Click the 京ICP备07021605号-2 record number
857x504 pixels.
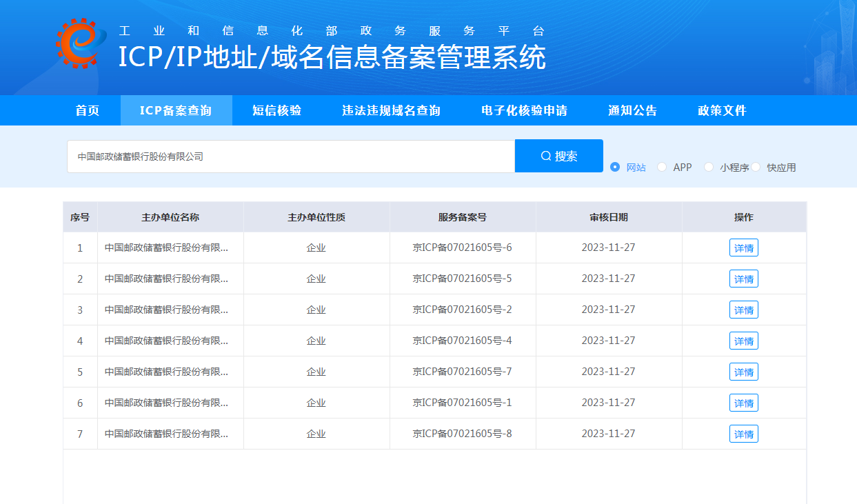click(463, 310)
